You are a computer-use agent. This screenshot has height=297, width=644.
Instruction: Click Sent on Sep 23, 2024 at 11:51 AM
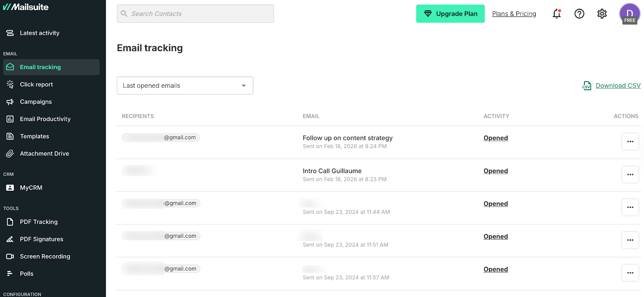point(345,245)
